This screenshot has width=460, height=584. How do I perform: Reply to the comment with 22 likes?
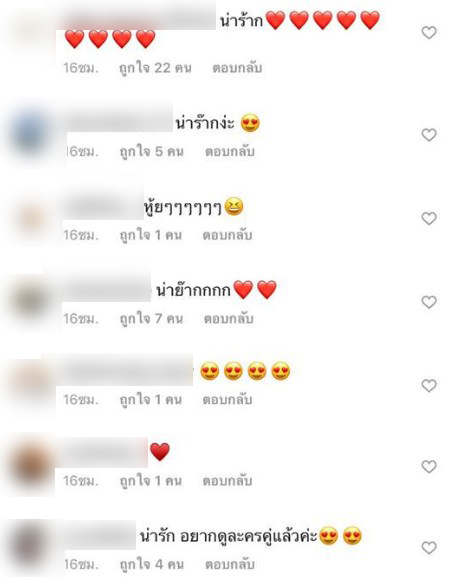tap(237, 68)
